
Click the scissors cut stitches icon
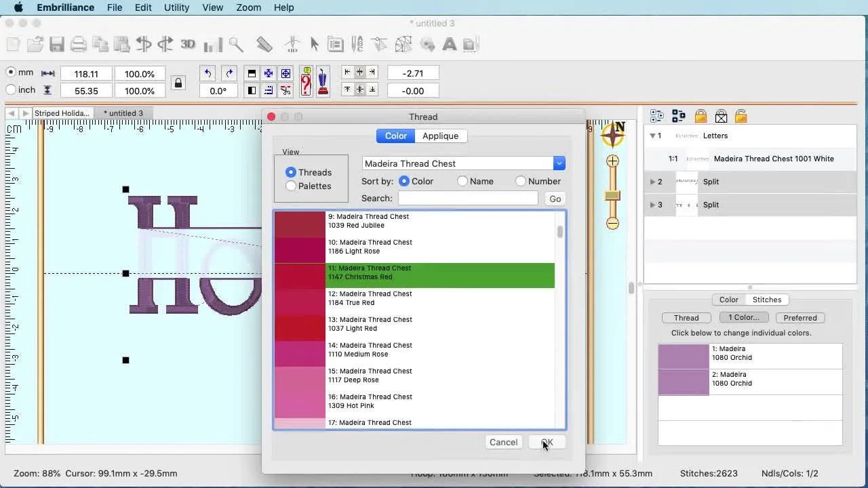285,90
